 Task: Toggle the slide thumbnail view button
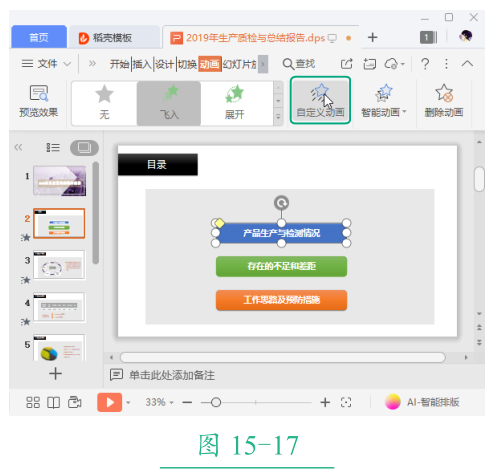[84, 147]
